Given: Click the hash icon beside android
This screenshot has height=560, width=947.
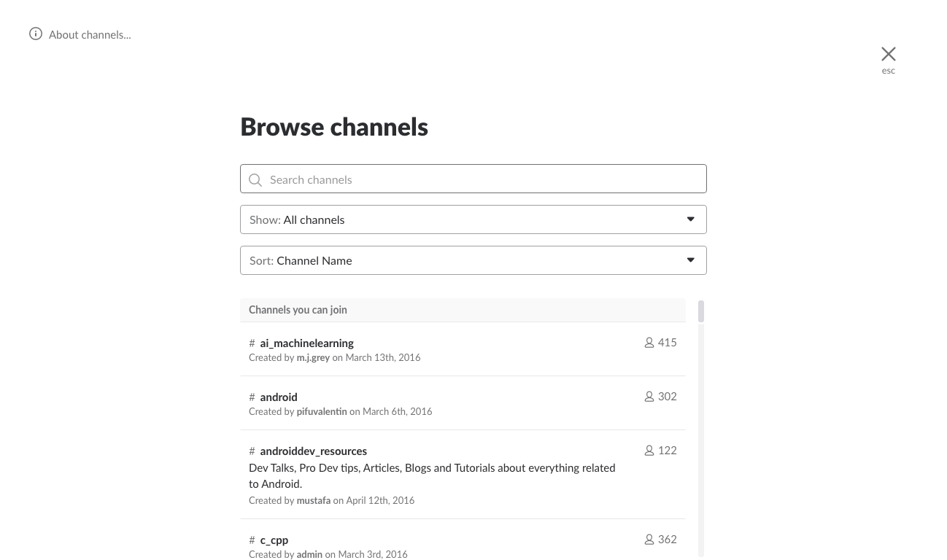Looking at the screenshot, I should [252, 397].
